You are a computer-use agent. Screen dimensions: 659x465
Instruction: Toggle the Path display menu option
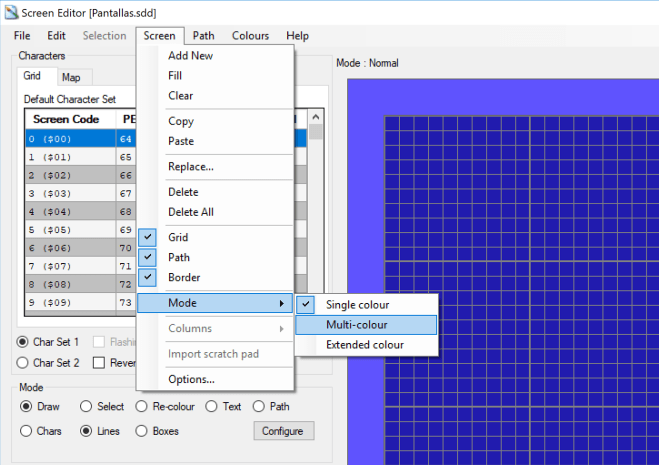click(178, 258)
